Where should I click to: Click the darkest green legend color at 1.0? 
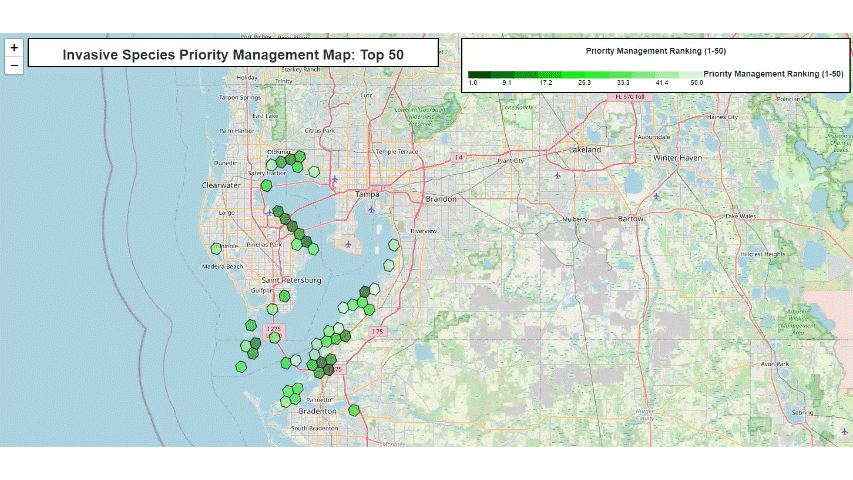(474, 74)
